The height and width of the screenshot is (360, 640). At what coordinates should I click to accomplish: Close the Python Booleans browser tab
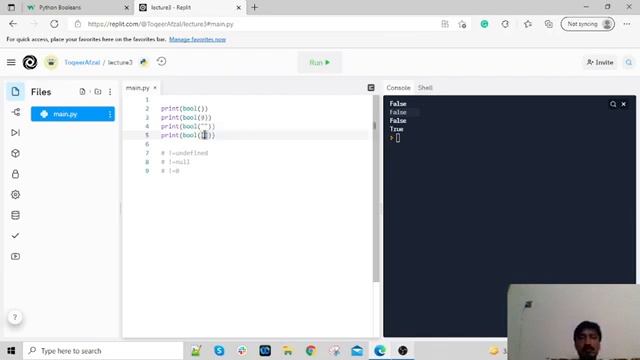tap(127, 7)
